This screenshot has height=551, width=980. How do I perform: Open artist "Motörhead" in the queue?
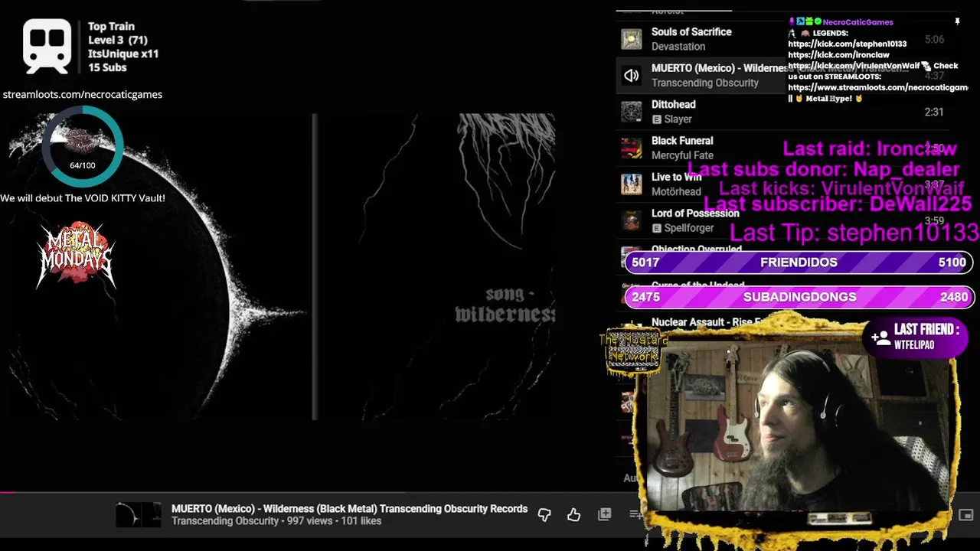tap(676, 192)
